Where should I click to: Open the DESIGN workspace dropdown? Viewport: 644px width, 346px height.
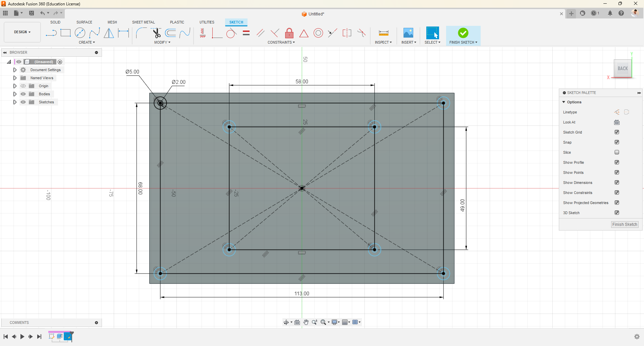coord(22,32)
